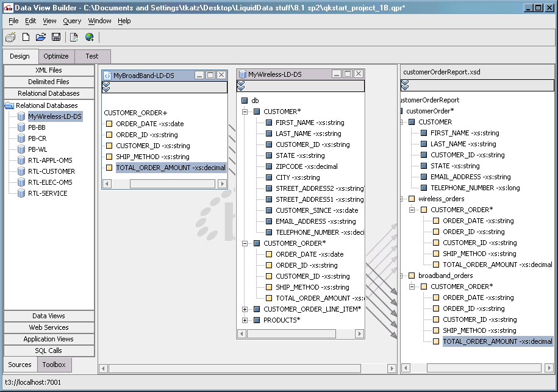Switch to the Optimize tab
This screenshot has height=392, width=558.
[56, 56]
